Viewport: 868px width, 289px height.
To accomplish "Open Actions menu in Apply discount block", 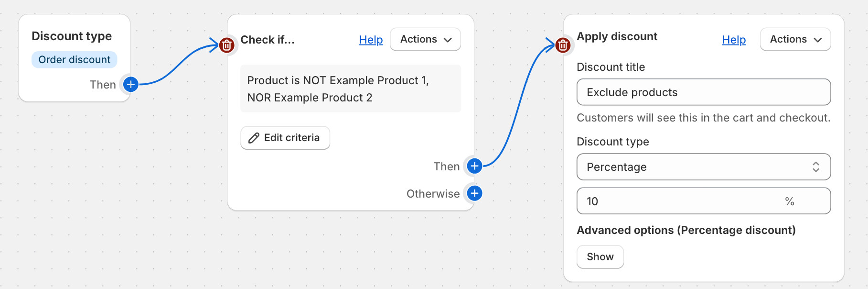I will point(795,39).
